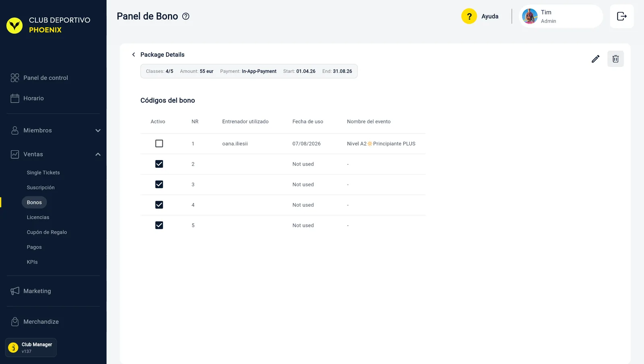Click the Ventas chart icon

pyautogui.click(x=15, y=154)
